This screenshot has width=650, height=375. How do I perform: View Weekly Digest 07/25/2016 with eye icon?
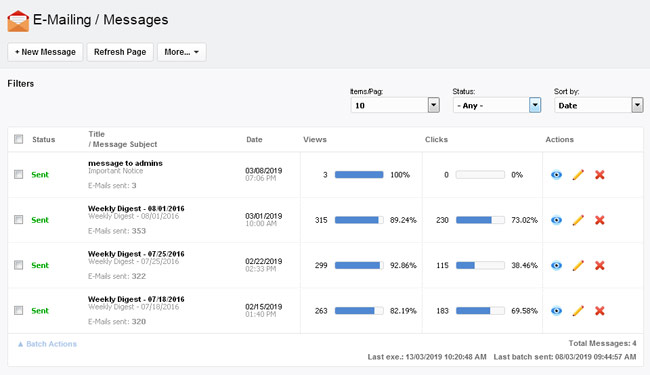point(556,265)
